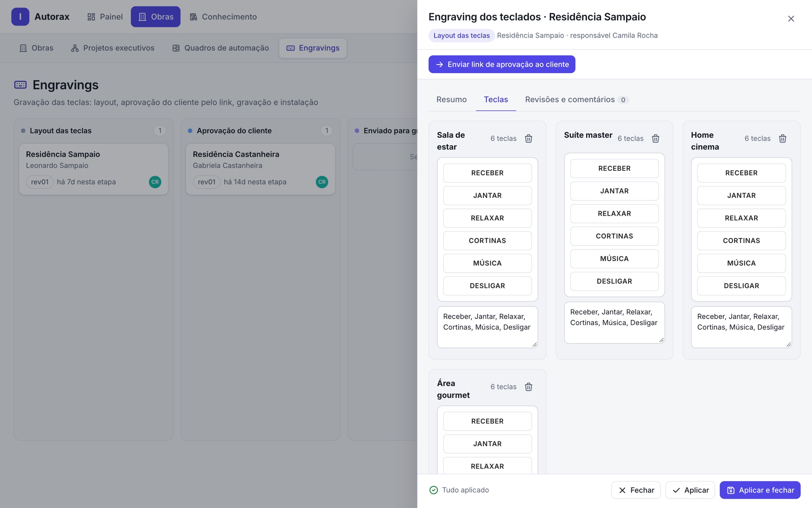Open the Residência Sampaio card

coord(94,169)
